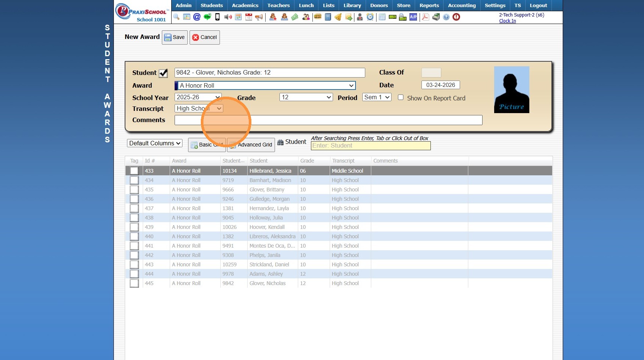Viewport: 644px width, 360px height.
Task: Open the Reports menu
Action: coord(429,6)
